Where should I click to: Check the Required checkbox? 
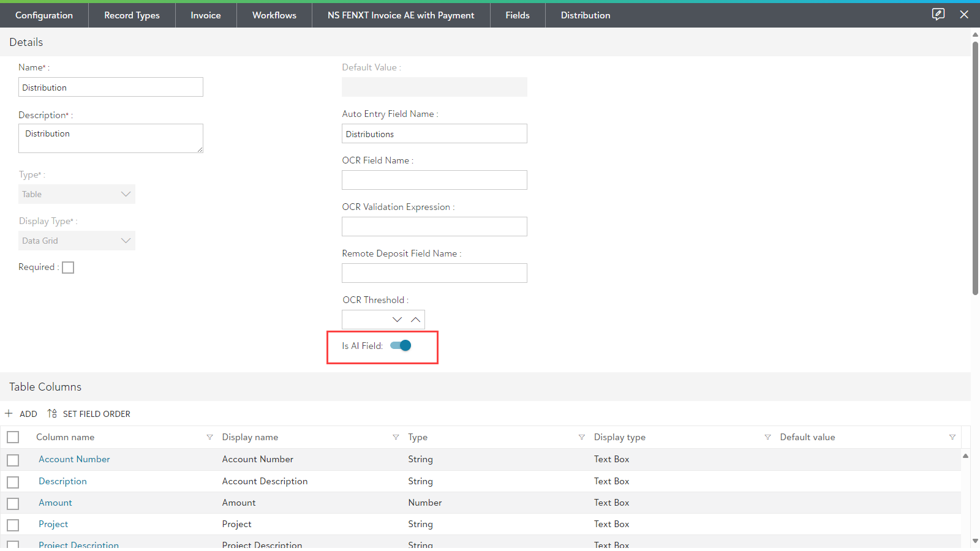pos(68,268)
